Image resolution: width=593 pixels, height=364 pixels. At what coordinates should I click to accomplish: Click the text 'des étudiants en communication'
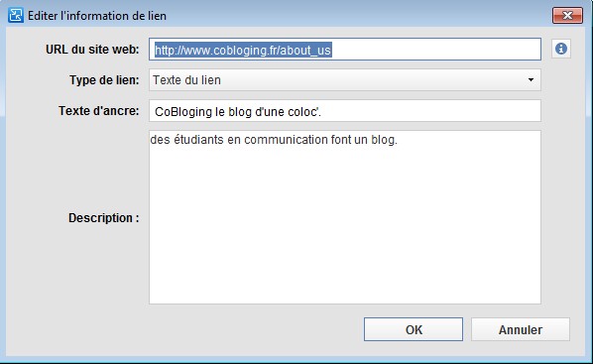[x=239, y=140]
